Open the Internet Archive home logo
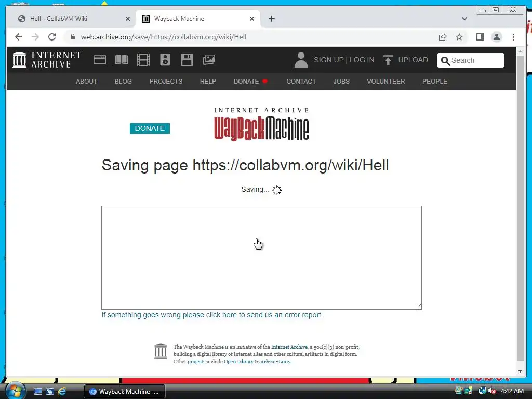The image size is (532, 399). 47,60
